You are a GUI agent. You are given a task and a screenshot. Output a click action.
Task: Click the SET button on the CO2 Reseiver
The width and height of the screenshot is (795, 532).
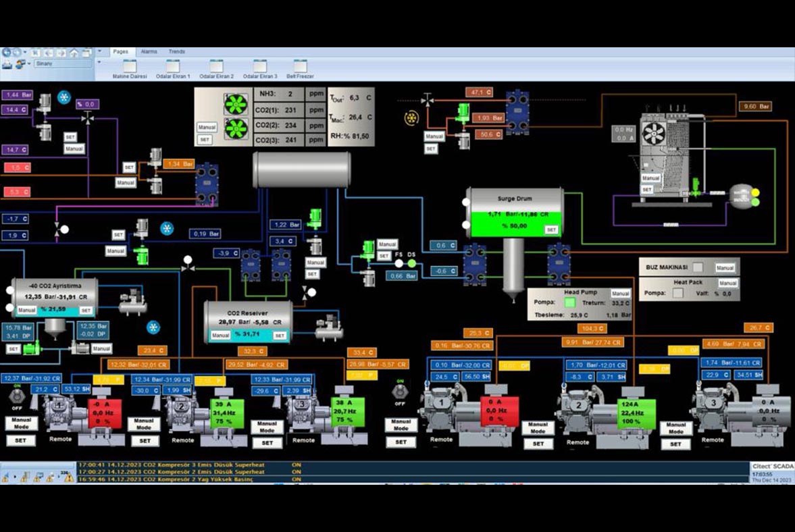(280, 335)
